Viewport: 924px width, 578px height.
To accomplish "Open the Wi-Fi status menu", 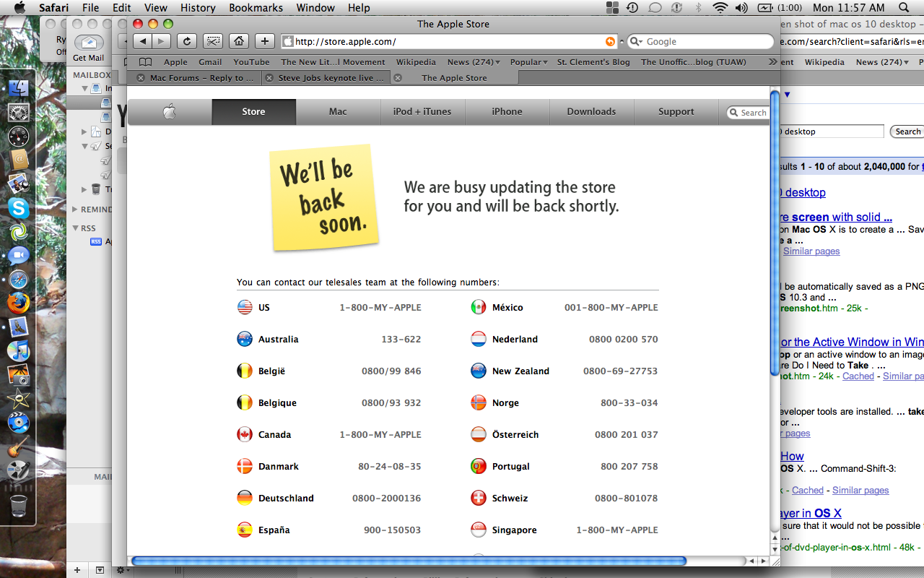I will click(x=719, y=8).
